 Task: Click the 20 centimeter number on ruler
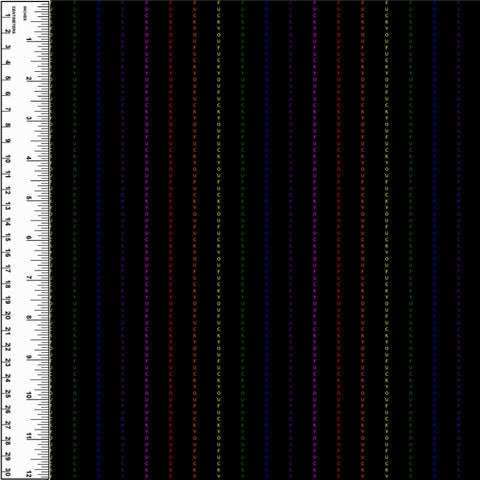7,316
